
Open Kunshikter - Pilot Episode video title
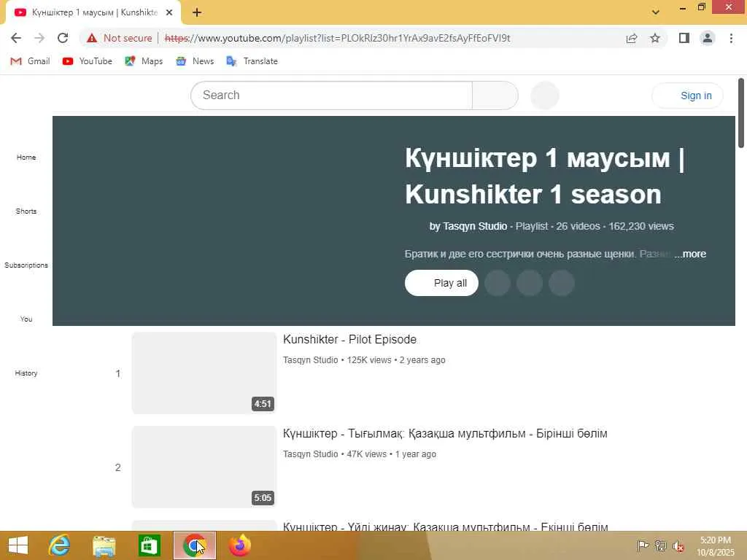click(x=349, y=340)
